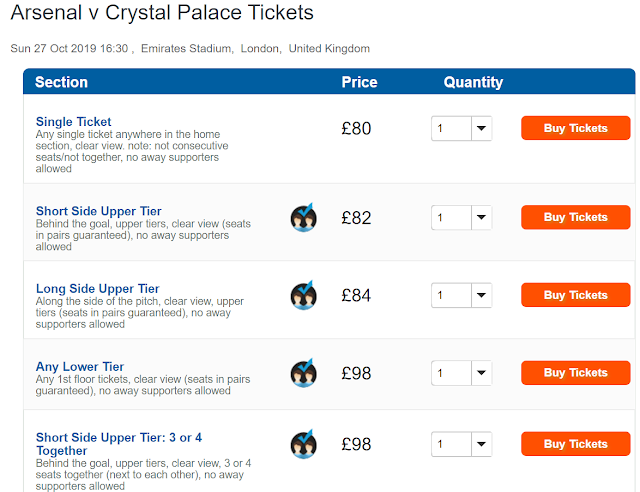Image resolution: width=640 pixels, height=492 pixels.
Task: Click the pairs-guaranteed icon for Short Side Upper Tier
Action: tap(304, 218)
